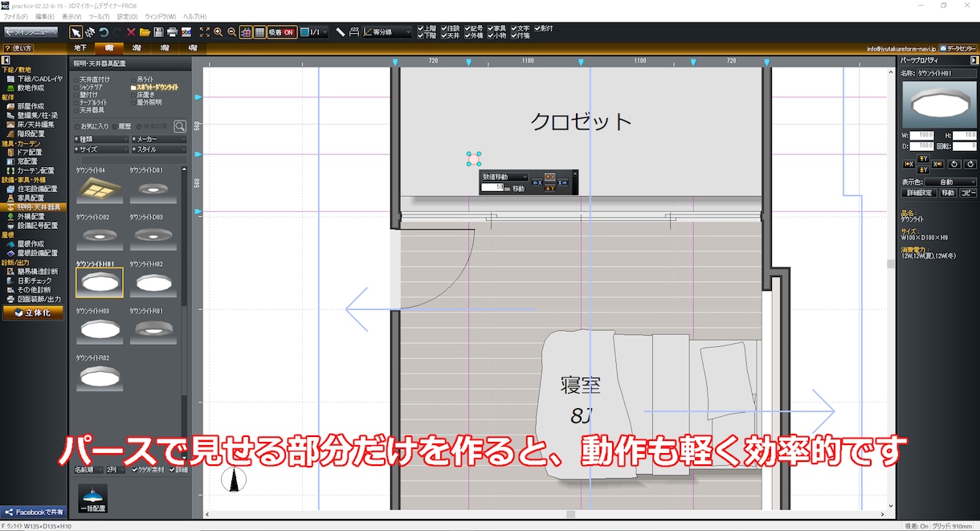This screenshot has width=980, height=531.
Task: Click the dimension line icon
Action: [353, 32]
